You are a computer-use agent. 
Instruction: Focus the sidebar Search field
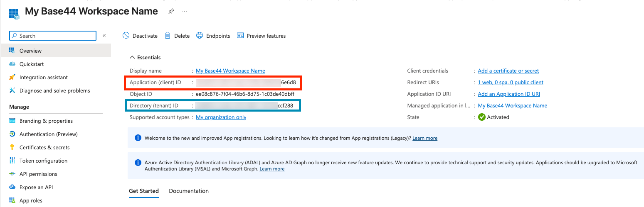click(x=53, y=36)
